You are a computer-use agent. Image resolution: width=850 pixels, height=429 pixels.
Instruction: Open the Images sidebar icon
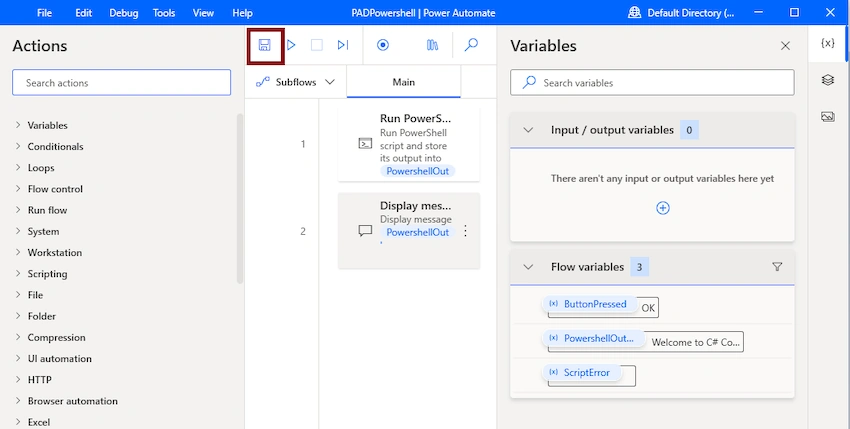point(827,117)
